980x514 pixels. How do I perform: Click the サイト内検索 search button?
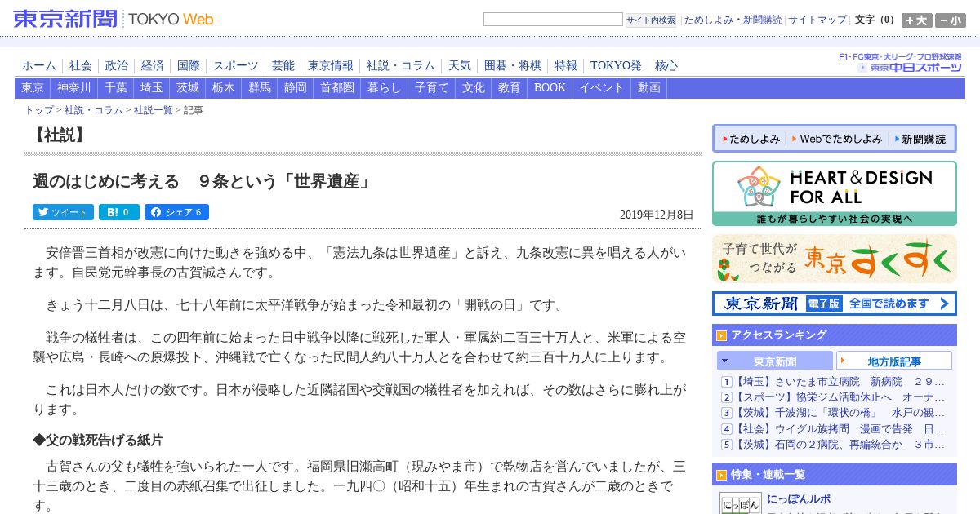[x=651, y=20]
